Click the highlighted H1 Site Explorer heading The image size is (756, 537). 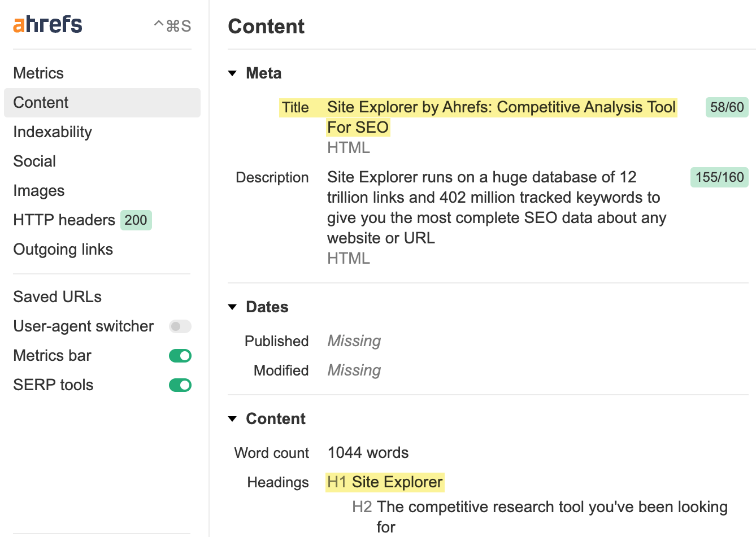(385, 482)
